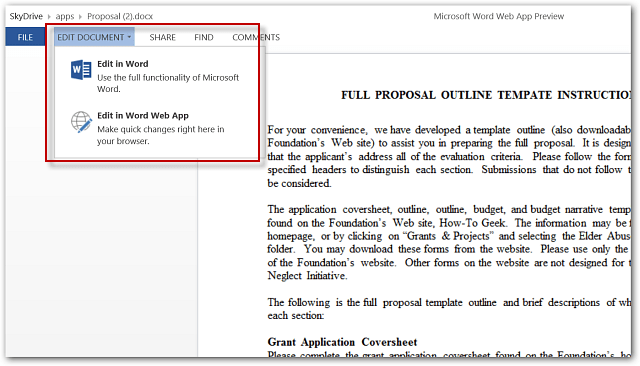Click 'Use the full functionality of Microsoft Word' description

pyautogui.click(x=168, y=83)
